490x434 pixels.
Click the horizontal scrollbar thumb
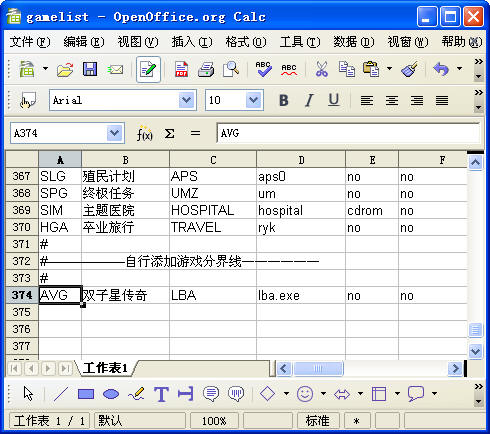[318, 368]
